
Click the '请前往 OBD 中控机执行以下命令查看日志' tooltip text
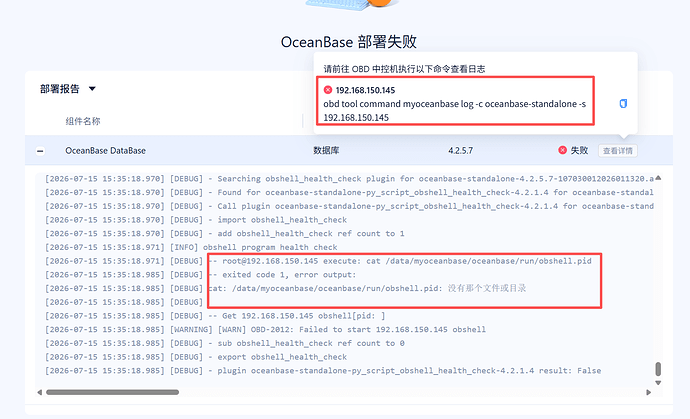pos(404,69)
